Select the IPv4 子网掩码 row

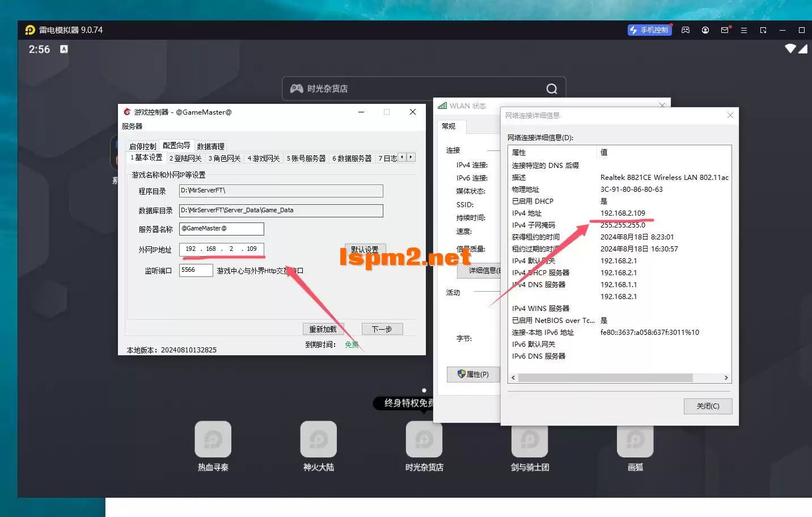[x=619, y=225]
